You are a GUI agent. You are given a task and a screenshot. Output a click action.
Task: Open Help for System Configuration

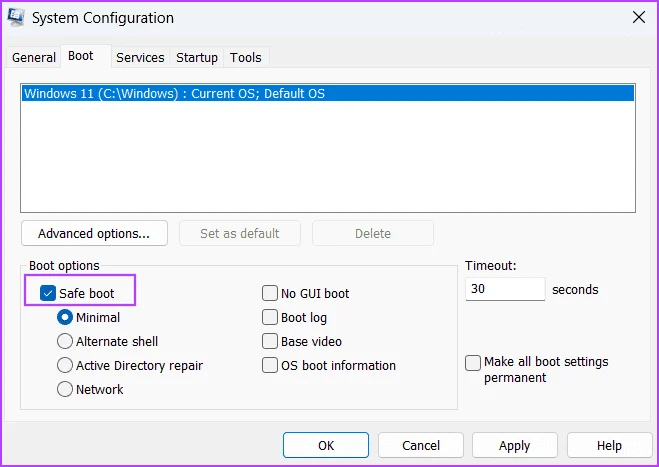click(x=609, y=445)
